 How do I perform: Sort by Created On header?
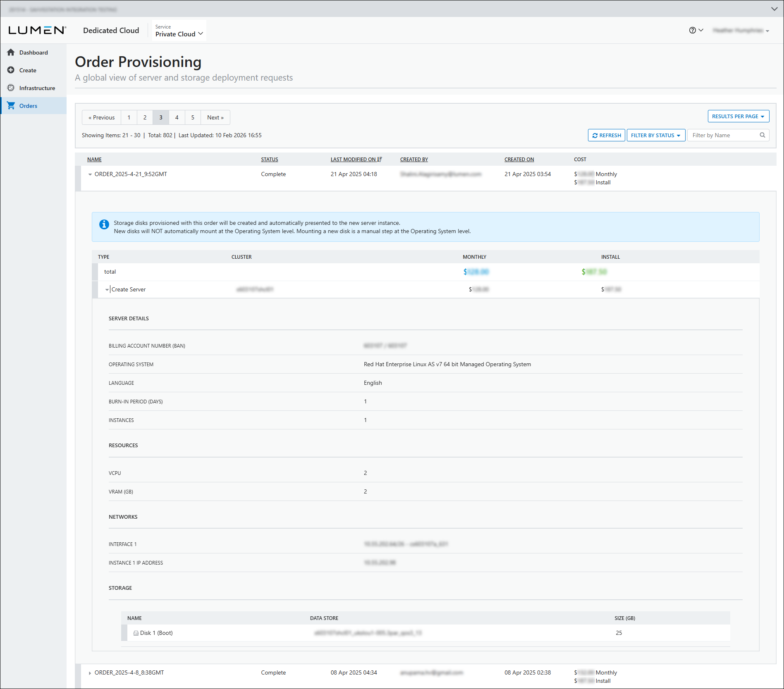click(x=519, y=160)
